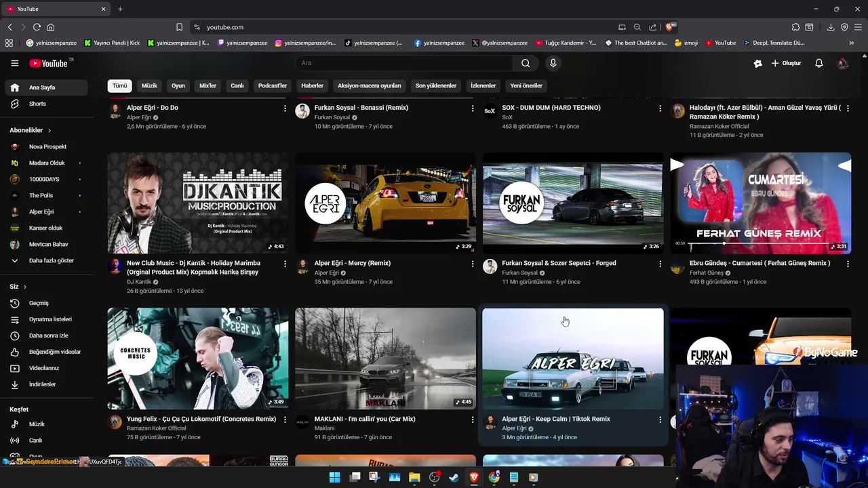Play DJ Kantik Holiday Marimba thumbnail
The image size is (868, 488).
point(198,203)
